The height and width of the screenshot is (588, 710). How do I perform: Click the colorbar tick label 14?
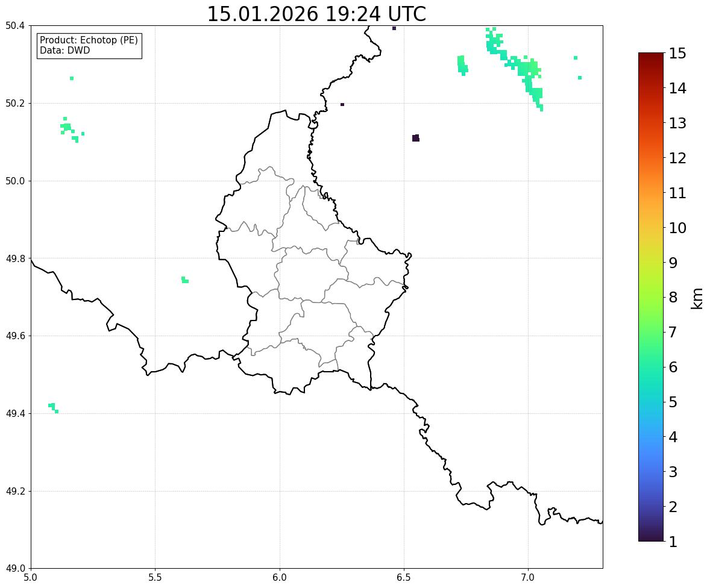click(x=677, y=89)
